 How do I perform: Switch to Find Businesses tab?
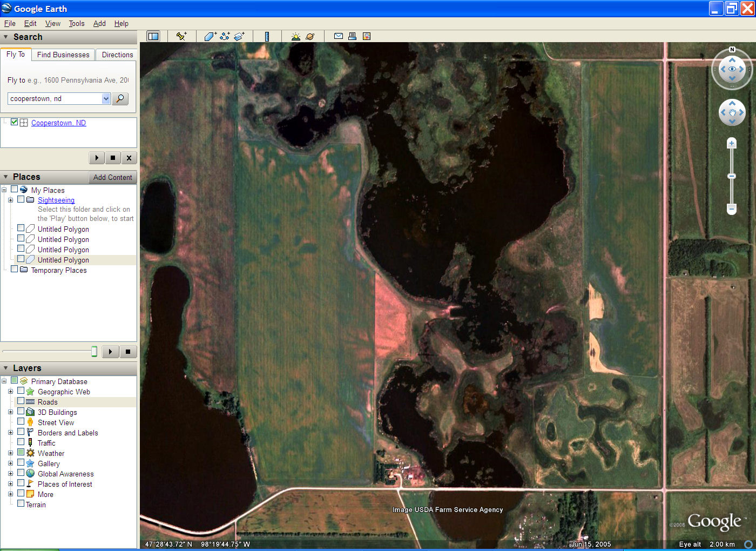(x=63, y=55)
